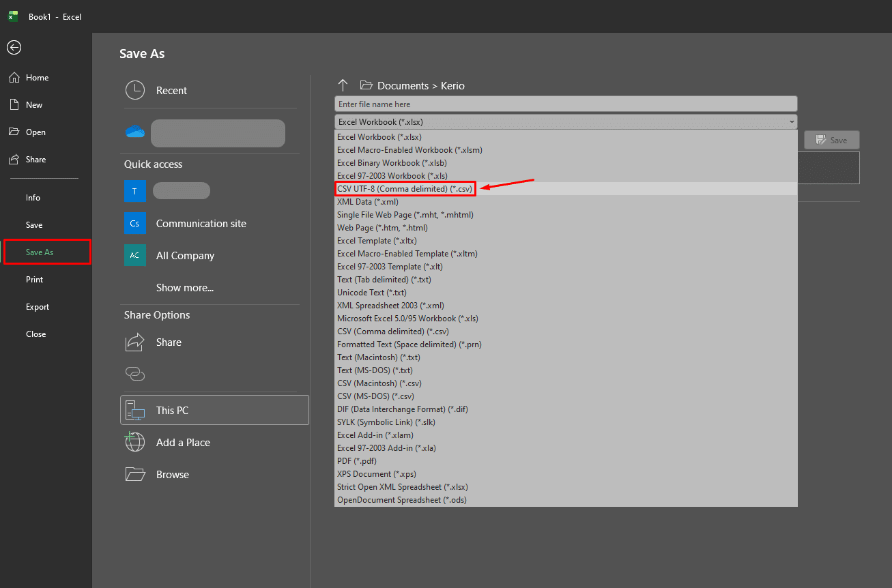Open the Print menu item
This screenshot has height=588, width=892.
pos(34,279)
